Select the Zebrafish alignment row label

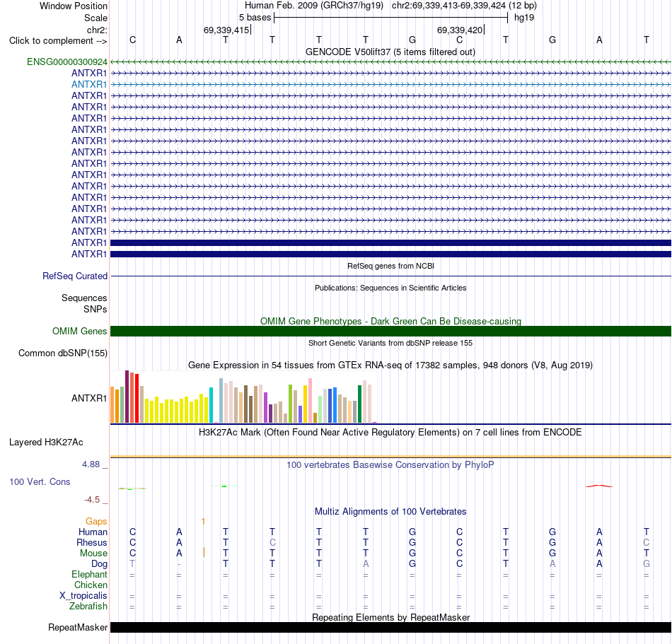point(88,607)
